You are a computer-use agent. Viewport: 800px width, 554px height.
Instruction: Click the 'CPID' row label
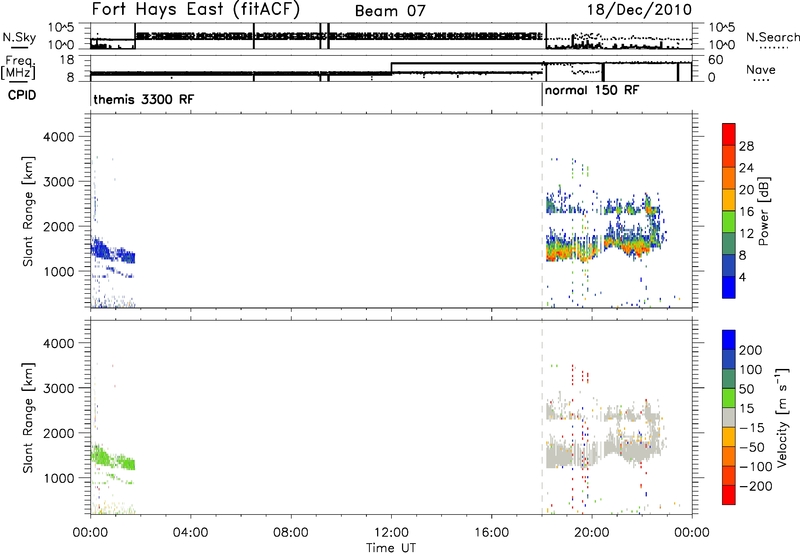[22, 95]
